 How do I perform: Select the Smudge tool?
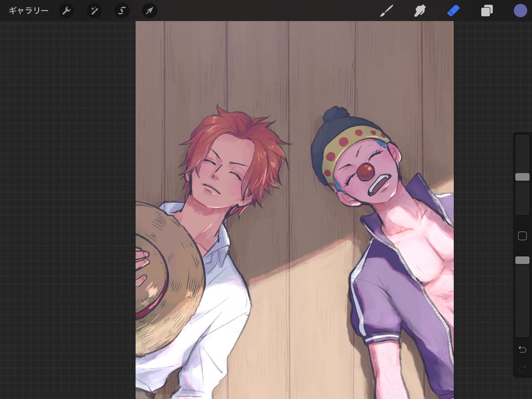tap(420, 11)
